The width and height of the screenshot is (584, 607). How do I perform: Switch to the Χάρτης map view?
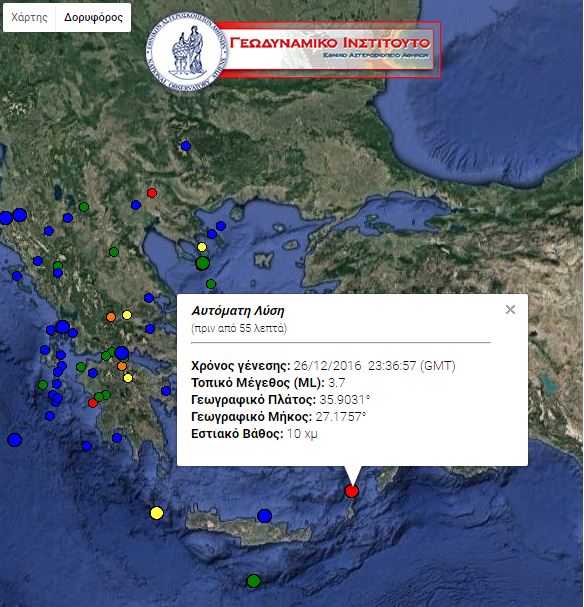(29, 17)
